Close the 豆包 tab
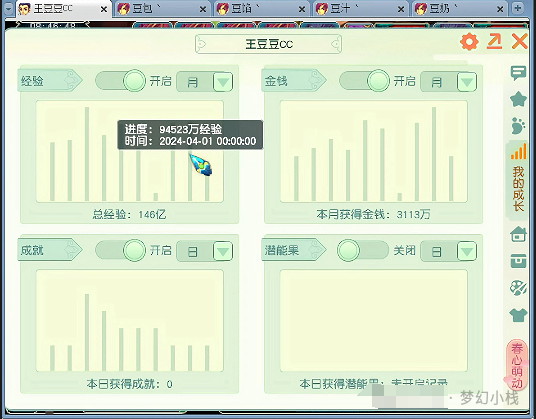 [202, 10]
